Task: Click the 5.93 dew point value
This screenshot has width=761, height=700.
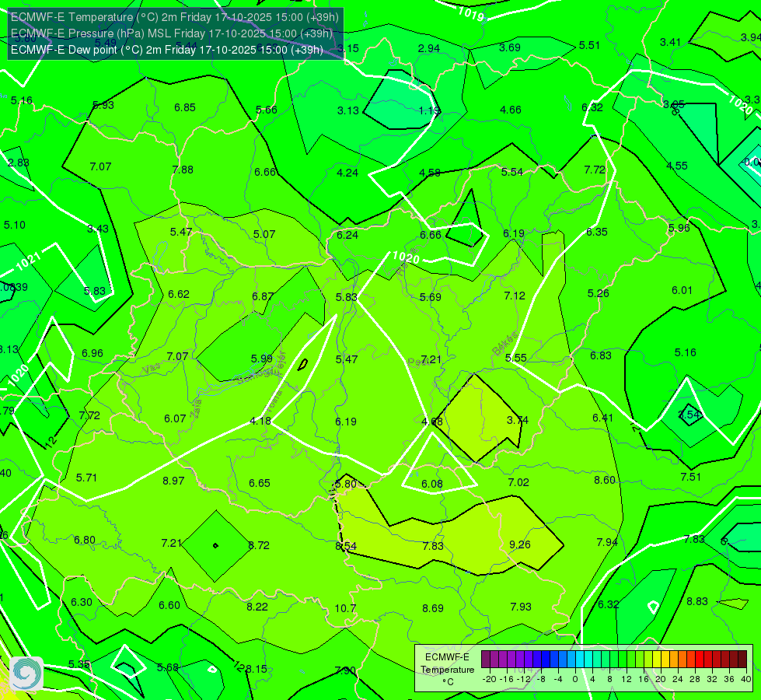Action: [x=103, y=105]
